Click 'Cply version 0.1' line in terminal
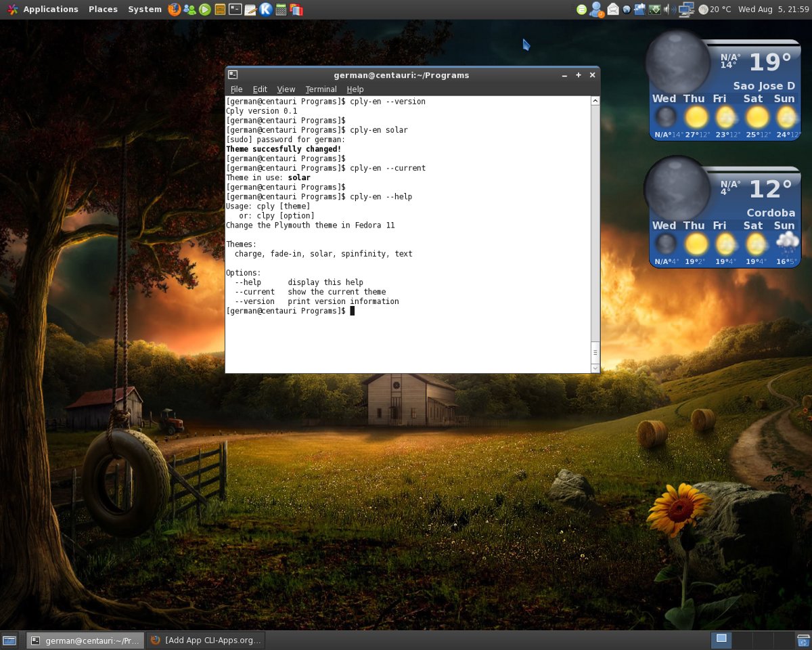The width and height of the screenshot is (812, 650). click(261, 111)
